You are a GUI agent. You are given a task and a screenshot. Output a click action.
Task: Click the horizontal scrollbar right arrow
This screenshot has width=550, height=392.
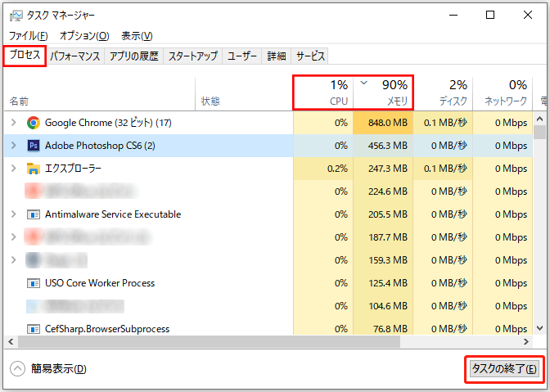tap(525, 341)
